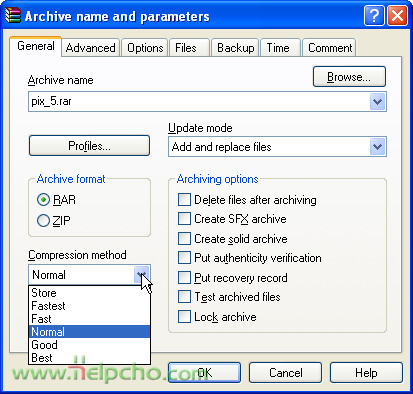Check Create SFX archive
Viewport: 413px width, 394px height.
tap(232, 219)
